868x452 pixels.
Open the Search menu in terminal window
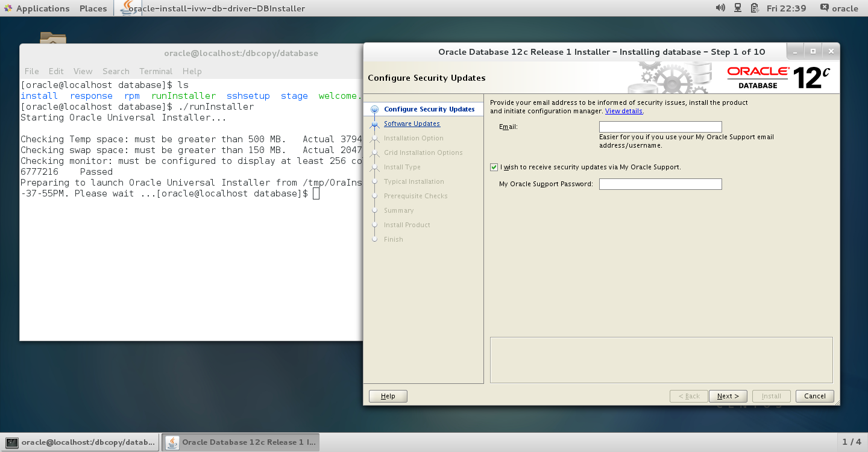point(116,71)
